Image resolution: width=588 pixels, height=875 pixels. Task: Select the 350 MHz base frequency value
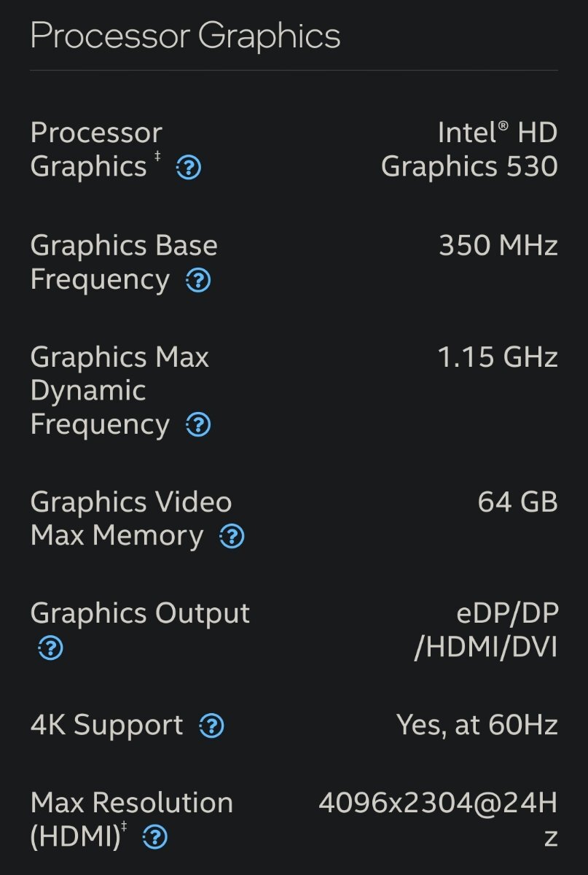498,246
